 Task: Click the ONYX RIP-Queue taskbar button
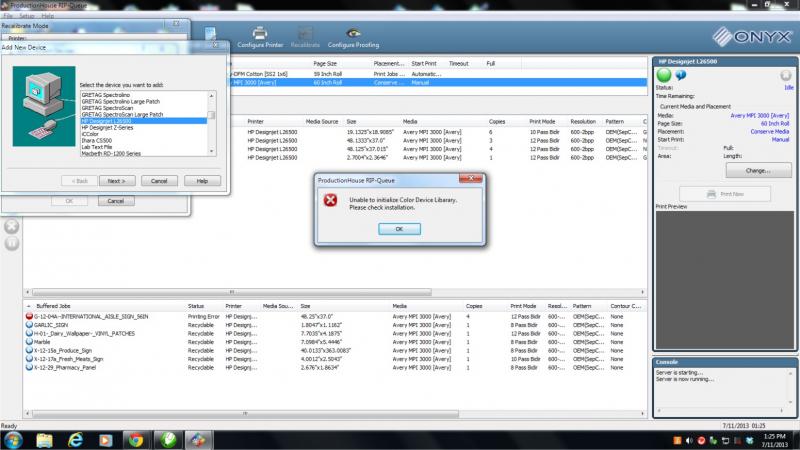coord(198,440)
